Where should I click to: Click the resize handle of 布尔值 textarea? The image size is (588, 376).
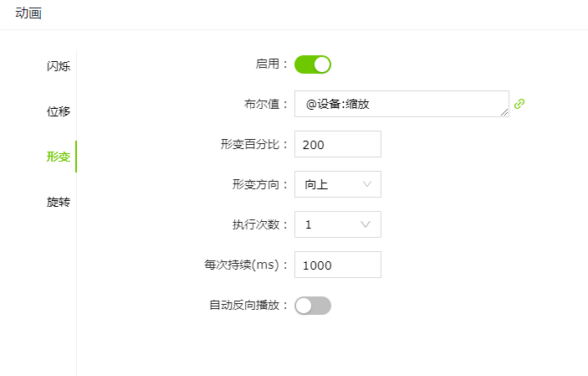click(504, 112)
